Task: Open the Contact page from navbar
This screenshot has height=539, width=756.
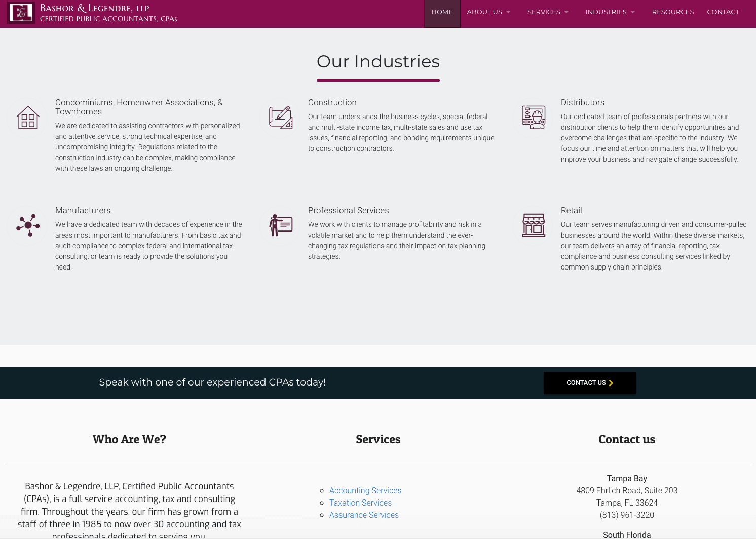Action: (x=723, y=12)
